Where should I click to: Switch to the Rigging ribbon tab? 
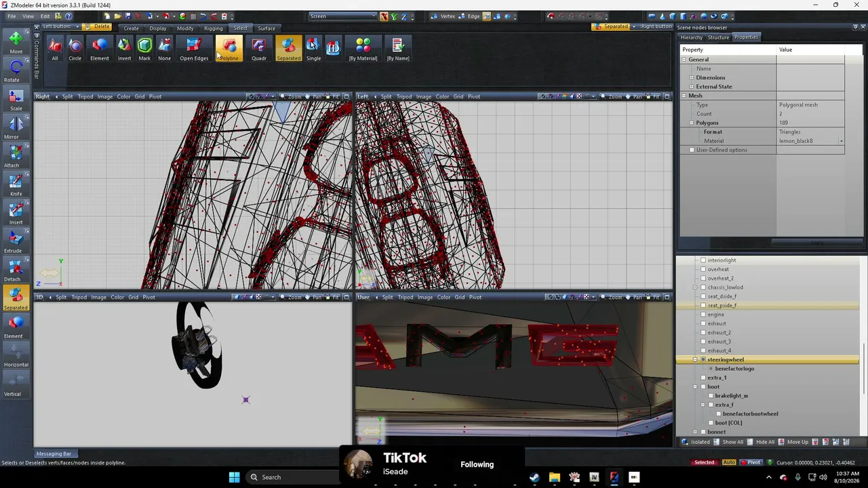214,28
